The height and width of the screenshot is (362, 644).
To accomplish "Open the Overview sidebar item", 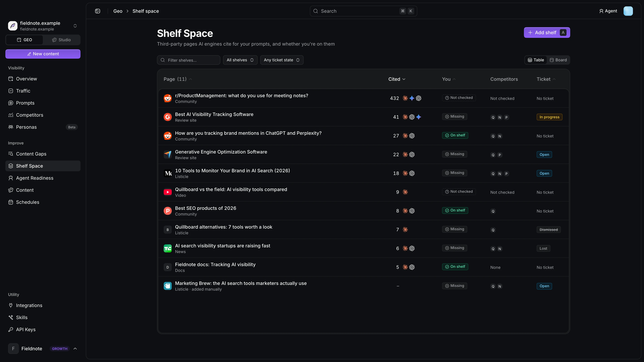I will tap(43, 79).
